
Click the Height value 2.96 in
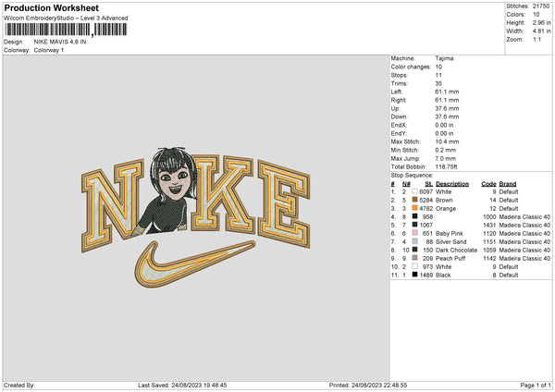541,22
